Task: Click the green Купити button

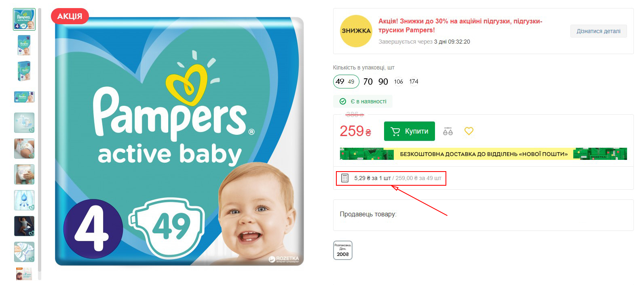Action: (x=410, y=131)
